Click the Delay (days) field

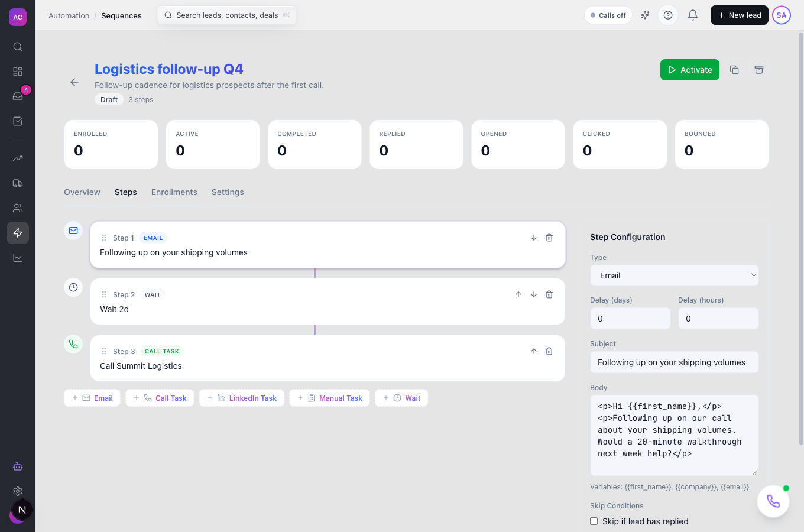pyautogui.click(x=630, y=319)
